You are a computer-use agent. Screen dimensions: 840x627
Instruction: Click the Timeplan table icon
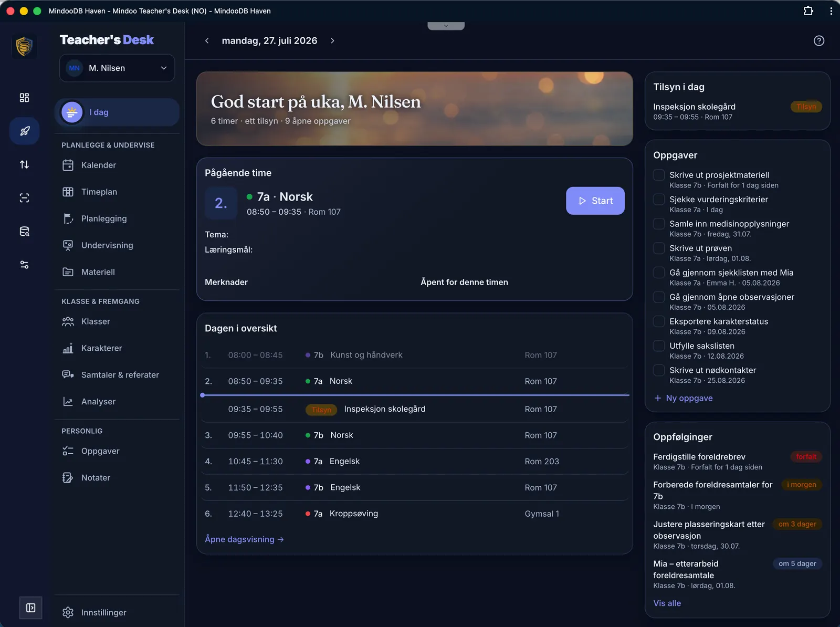[x=68, y=192]
